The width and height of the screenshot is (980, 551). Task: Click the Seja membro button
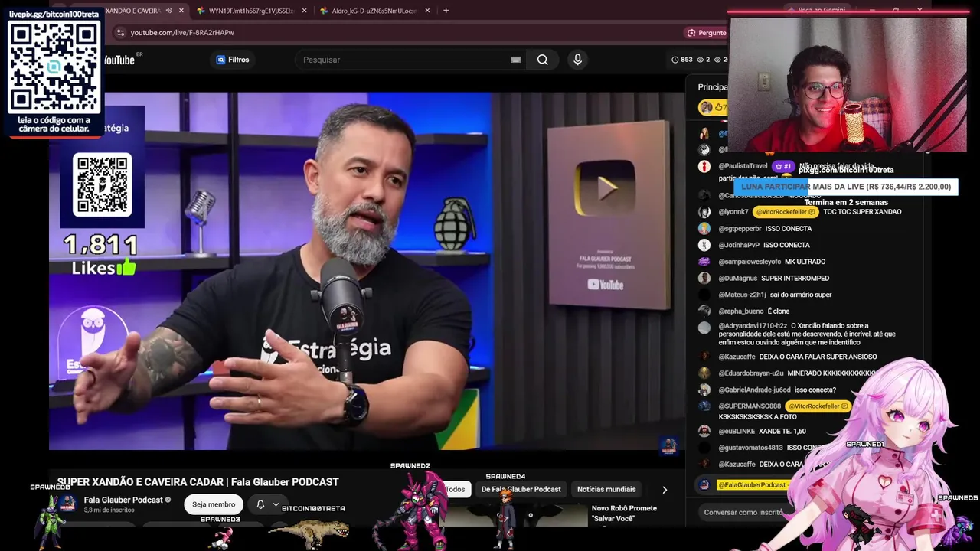pyautogui.click(x=214, y=504)
